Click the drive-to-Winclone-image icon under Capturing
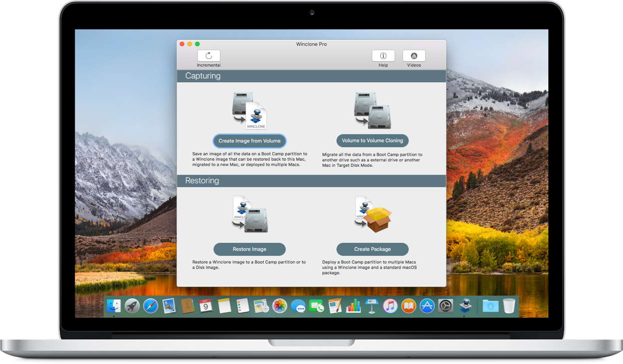Image resolution: width=623 pixels, height=364 pixels. pyautogui.click(x=250, y=111)
